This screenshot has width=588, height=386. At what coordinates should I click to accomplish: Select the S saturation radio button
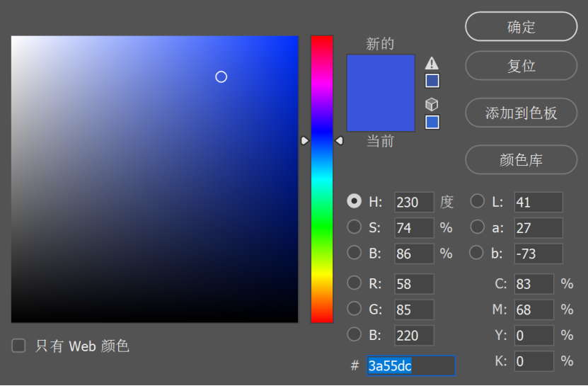click(354, 227)
